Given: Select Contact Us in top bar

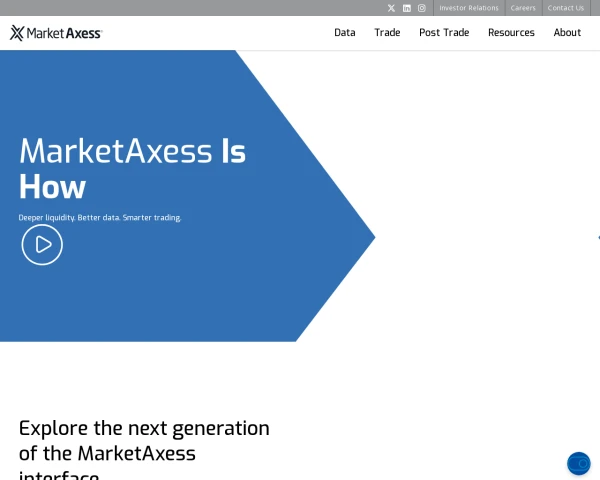Looking at the screenshot, I should click(566, 8).
